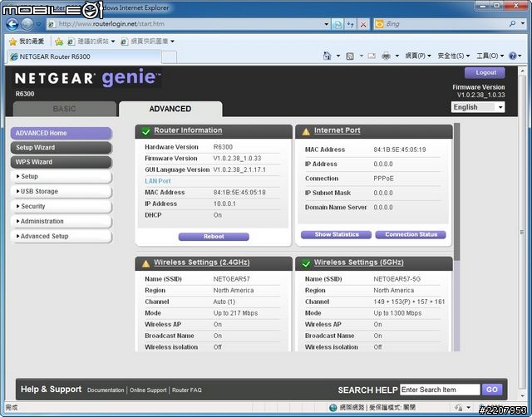Click the Bing search magnifier icon

point(512,24)
